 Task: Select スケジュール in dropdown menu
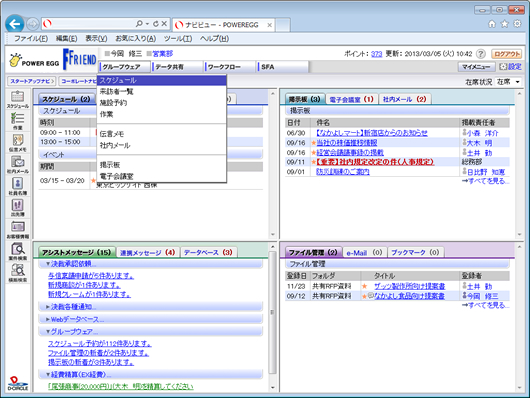[x=162, y=80]
